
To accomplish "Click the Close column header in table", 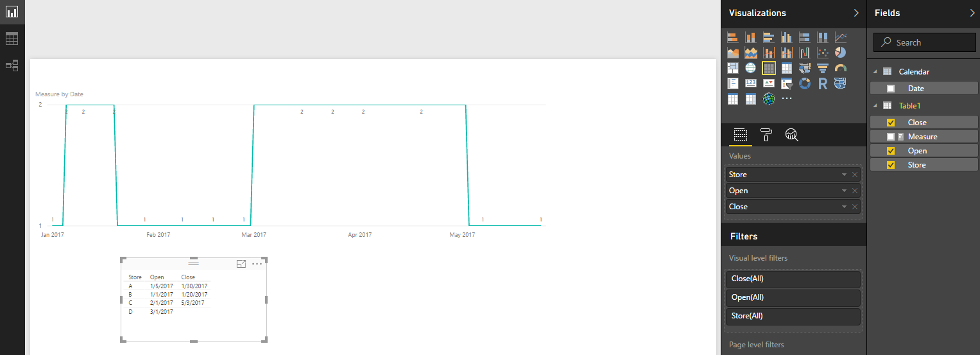I will [x=188, y=277].
